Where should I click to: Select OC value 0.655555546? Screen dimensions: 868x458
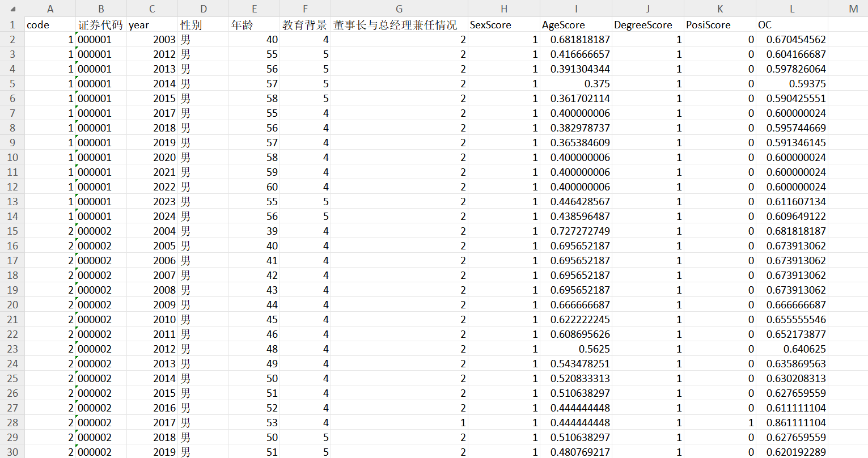[792, 320]
